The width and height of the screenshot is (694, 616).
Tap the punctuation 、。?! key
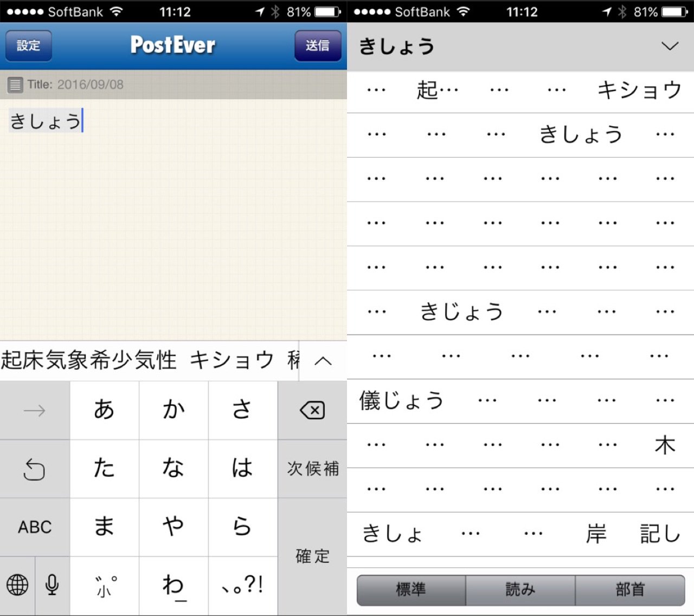(243, 585)
